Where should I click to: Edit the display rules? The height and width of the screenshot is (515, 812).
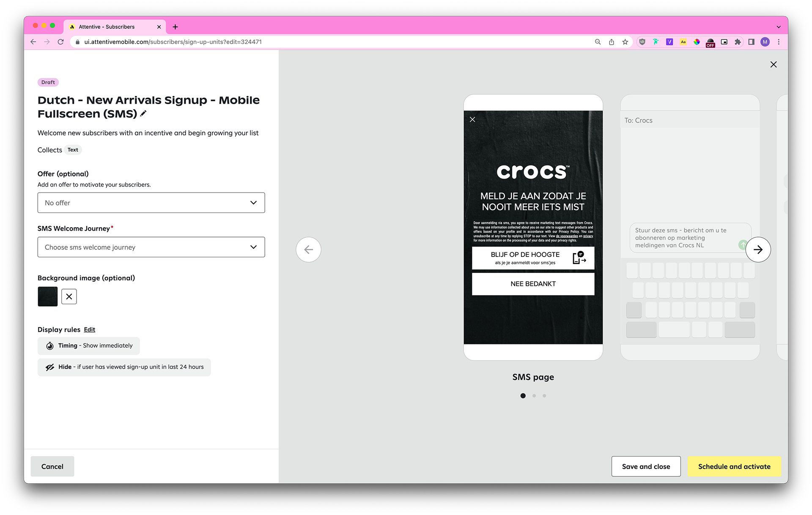(x=89, y=330)
